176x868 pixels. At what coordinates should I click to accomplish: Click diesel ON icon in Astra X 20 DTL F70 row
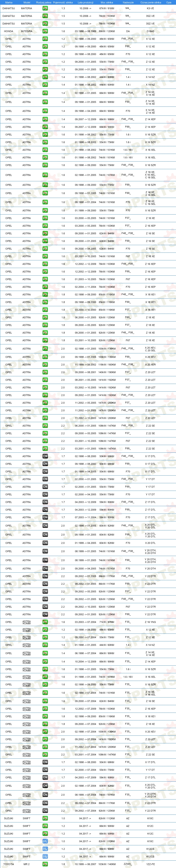45,543
